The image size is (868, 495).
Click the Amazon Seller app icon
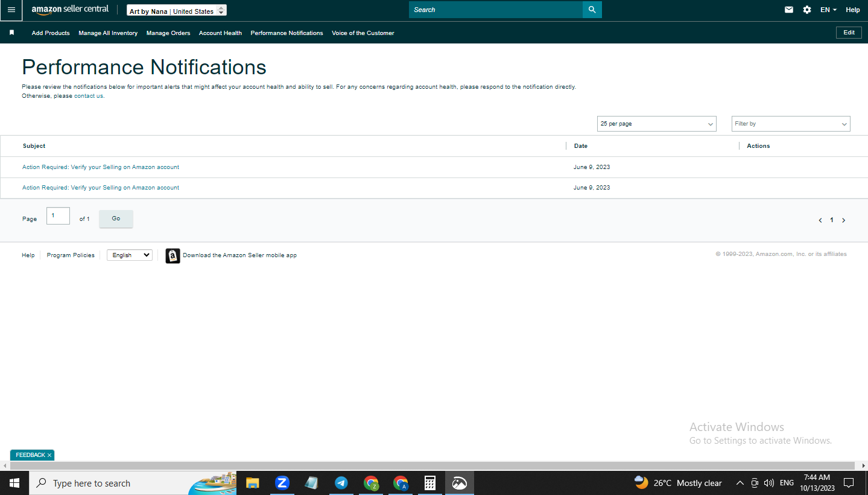point(173,256)
